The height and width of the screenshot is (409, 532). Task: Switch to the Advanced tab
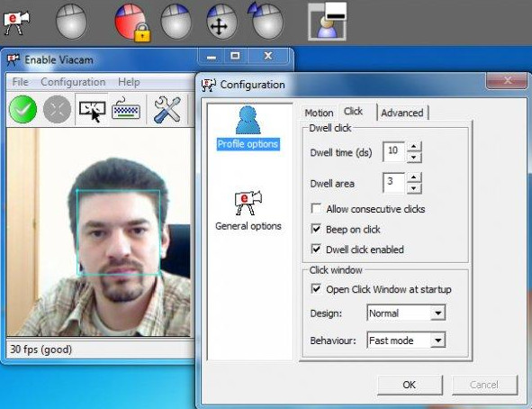click(x=402, y=113)
